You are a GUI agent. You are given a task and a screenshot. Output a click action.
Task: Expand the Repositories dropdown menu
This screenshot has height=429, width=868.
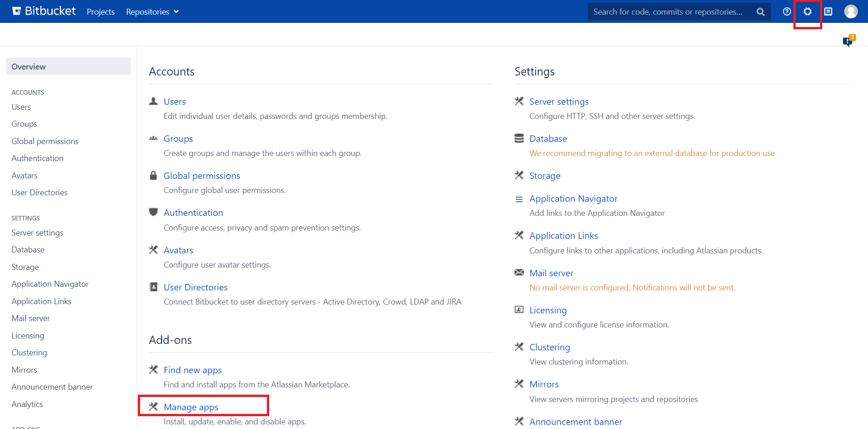[152, 12]
